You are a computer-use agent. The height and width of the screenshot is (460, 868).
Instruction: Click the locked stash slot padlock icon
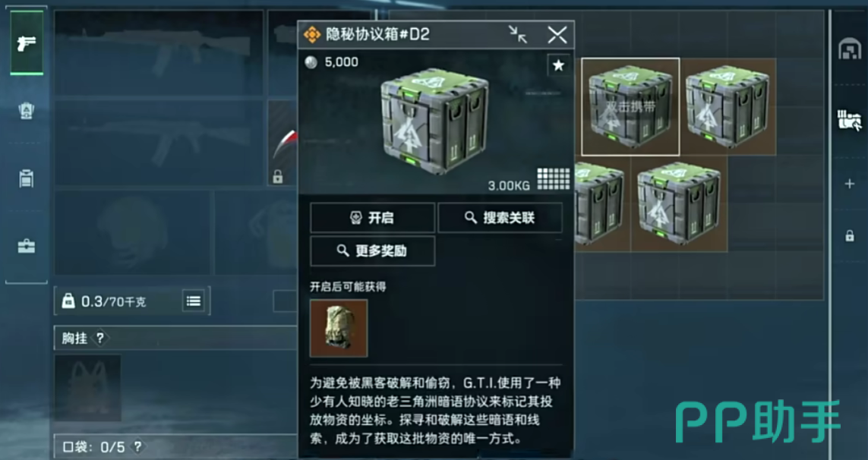point(850,236)
